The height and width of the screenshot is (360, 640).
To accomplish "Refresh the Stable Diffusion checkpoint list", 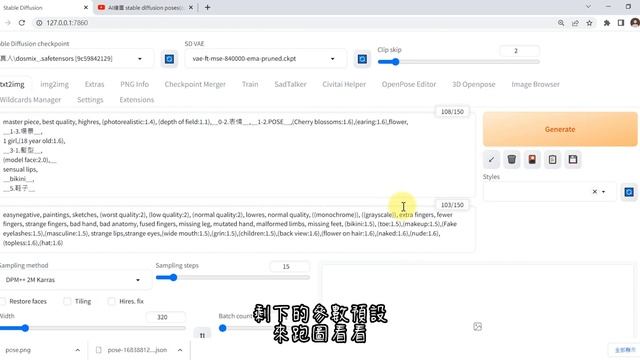I will [x=169, y=59].
